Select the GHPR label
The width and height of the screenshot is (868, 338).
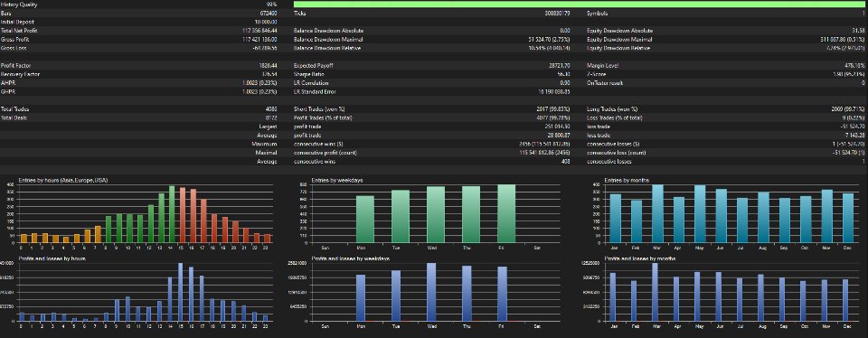(7, 92)
